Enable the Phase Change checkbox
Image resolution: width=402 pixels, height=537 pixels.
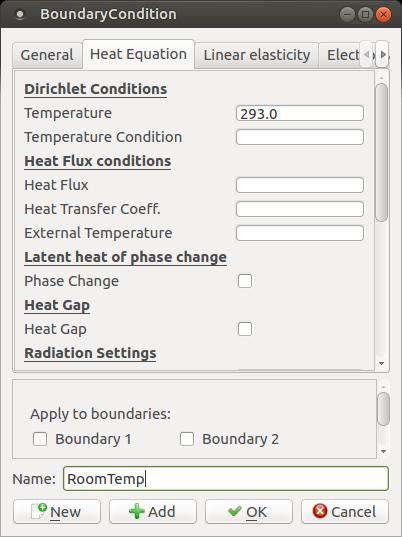click(245, 281)
